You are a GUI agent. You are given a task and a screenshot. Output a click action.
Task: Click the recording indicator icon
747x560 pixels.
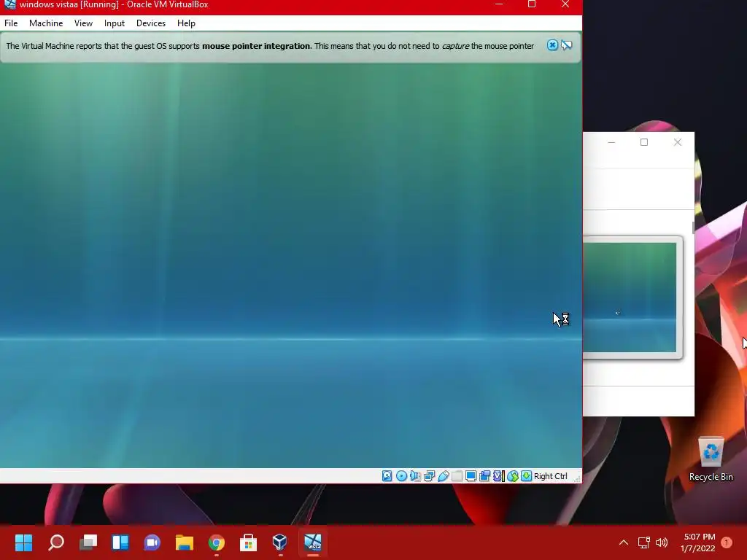(484, 475)
